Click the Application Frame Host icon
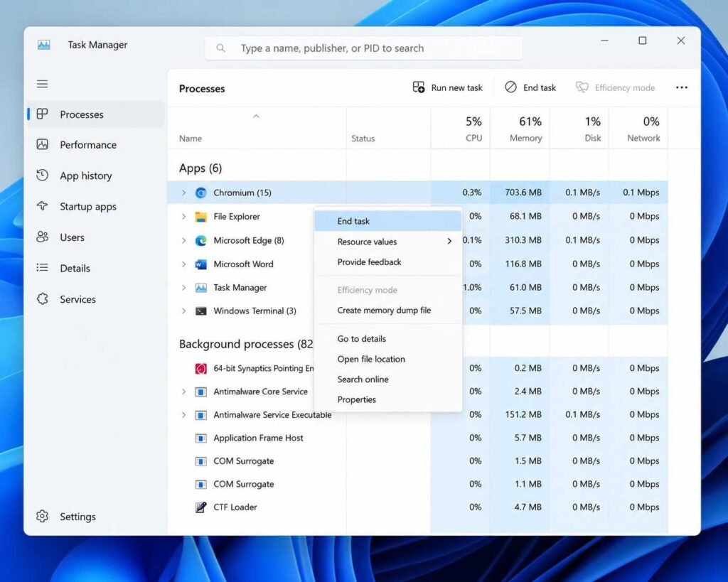This screenshot has height=582, width=728. click(x=200, y=438)
